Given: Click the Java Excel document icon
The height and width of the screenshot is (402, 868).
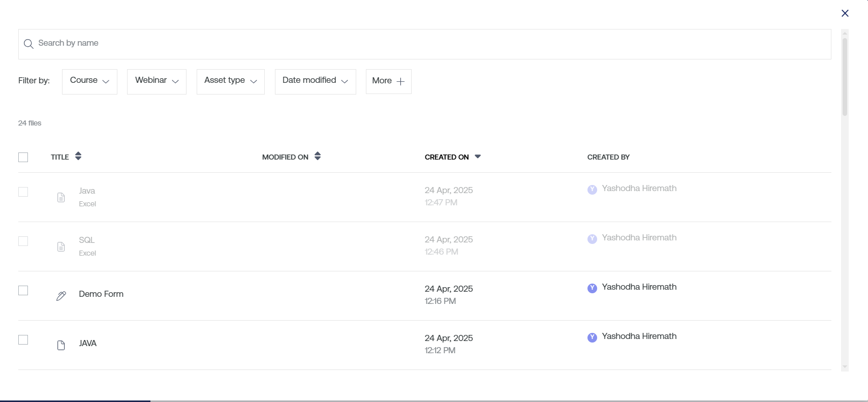Looking at the screenshot, I should coord(61,198).
